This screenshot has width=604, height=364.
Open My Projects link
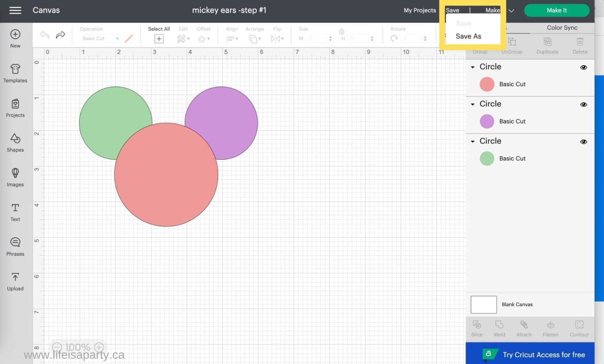[420, 10]
